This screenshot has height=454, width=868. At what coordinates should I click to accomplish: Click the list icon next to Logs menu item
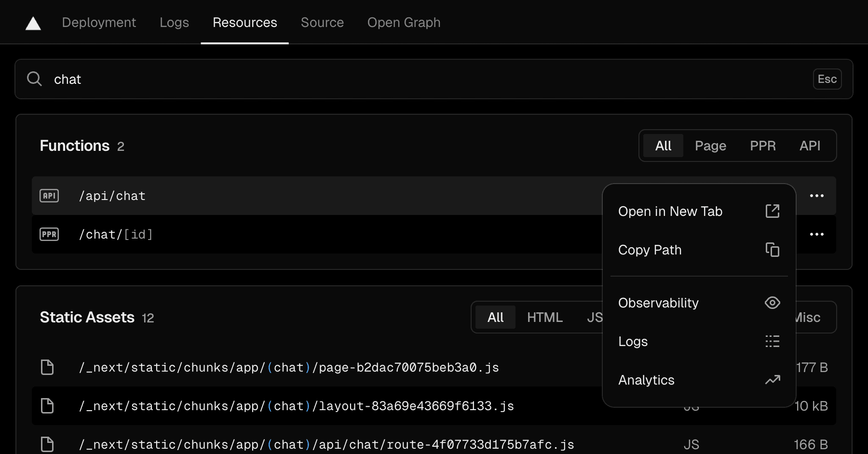pos(772,341)
